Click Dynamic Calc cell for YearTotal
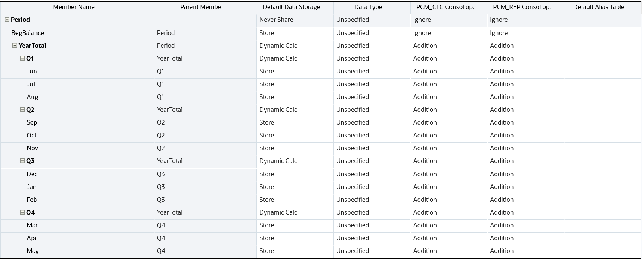Viewport: 644px width, 259px height. (x=278, y=46)
